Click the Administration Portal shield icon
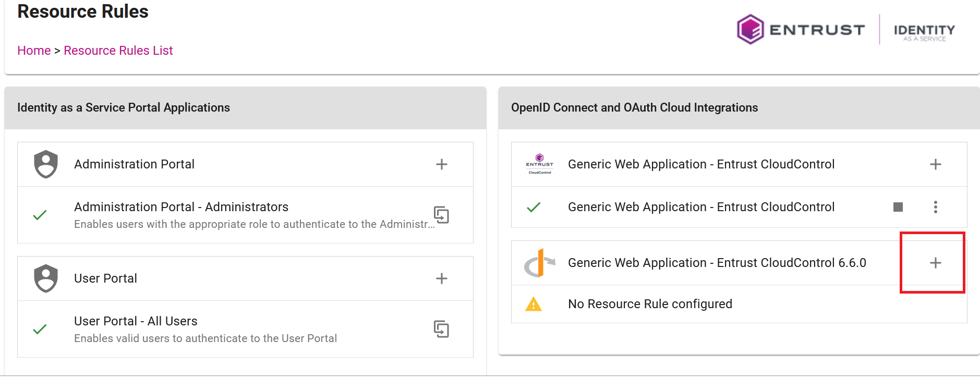Screen dimensions: 980x377 coord(46,164)
